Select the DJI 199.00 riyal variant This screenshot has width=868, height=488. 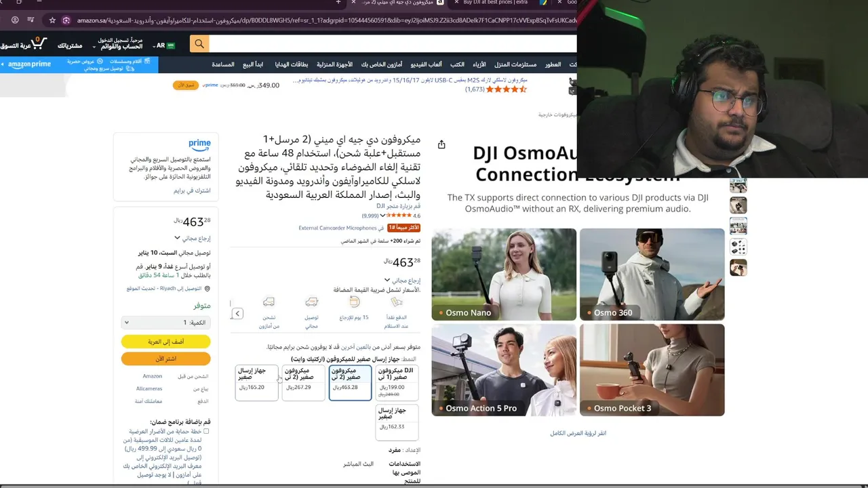pyautogui.click(x=397, y=382)
